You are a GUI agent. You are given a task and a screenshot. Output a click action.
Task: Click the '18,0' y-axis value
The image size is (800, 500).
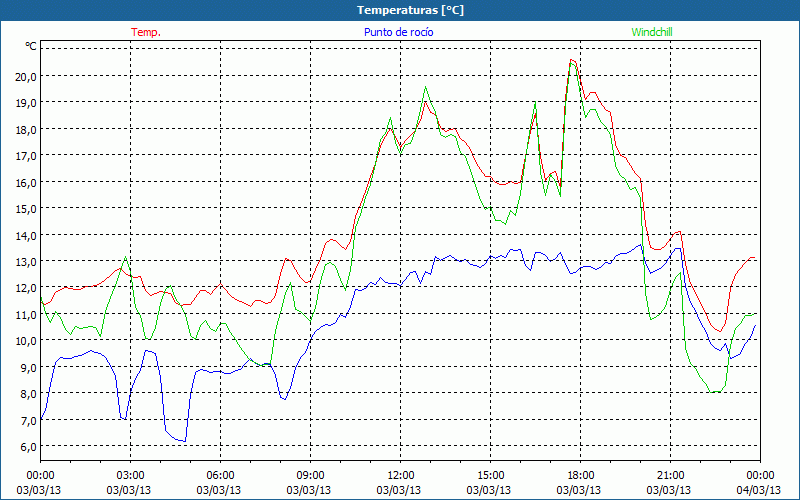point(26,130)
